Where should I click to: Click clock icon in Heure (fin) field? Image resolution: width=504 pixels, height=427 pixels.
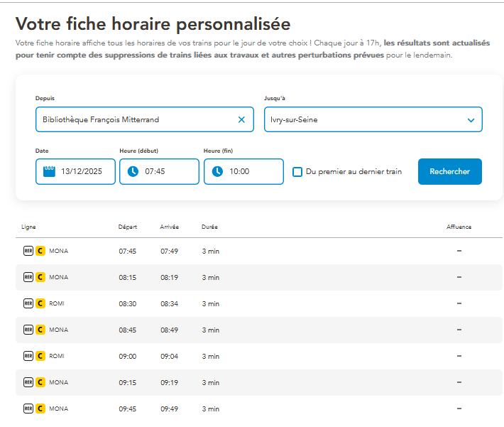tap(218, 171)
